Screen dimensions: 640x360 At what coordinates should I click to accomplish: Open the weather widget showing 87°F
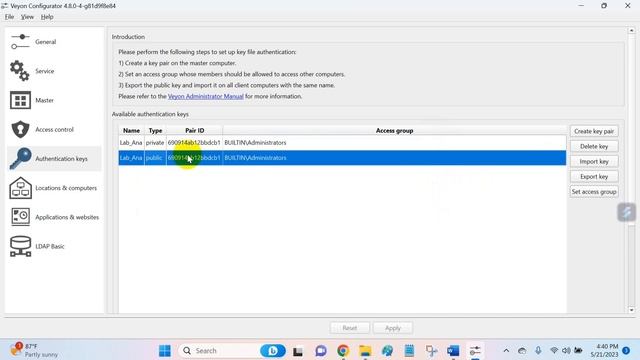(35, 351)
